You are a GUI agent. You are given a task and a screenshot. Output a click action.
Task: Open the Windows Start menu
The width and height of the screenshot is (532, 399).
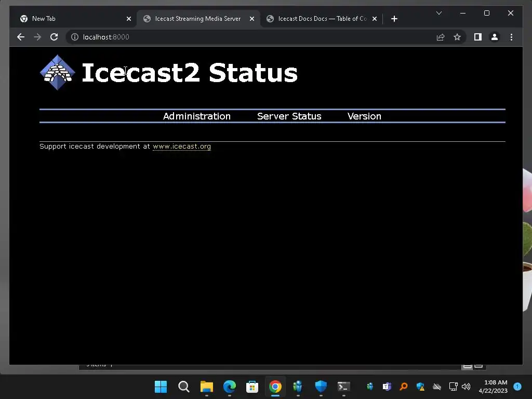tap(161, 387)
